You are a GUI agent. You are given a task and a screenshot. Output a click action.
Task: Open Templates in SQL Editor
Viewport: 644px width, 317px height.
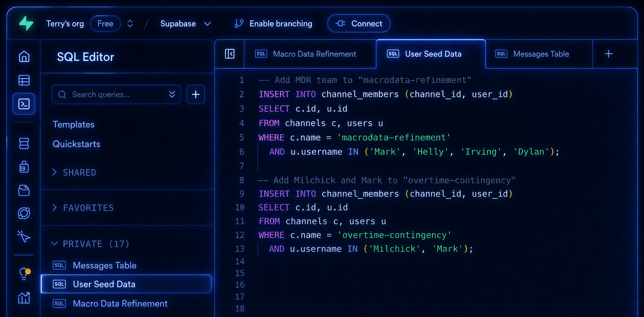coord(73,124)
